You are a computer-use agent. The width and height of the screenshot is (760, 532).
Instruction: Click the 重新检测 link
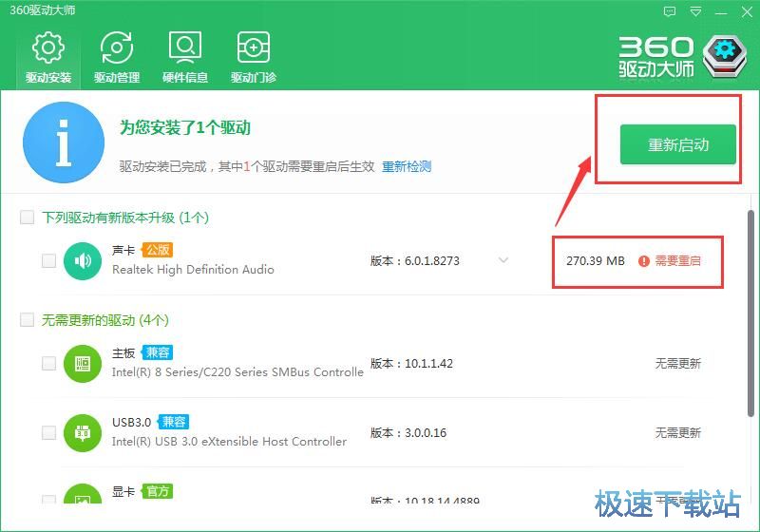(407, 166)
